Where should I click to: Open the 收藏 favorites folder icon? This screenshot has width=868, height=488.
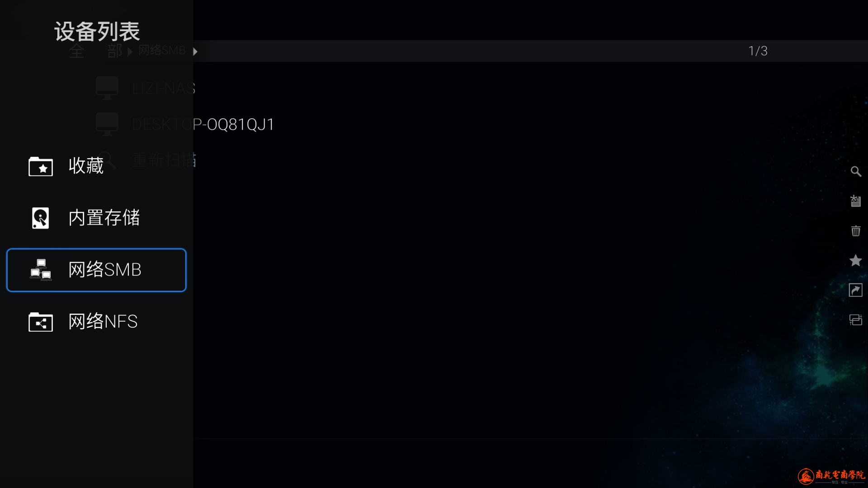click(41, 166)
